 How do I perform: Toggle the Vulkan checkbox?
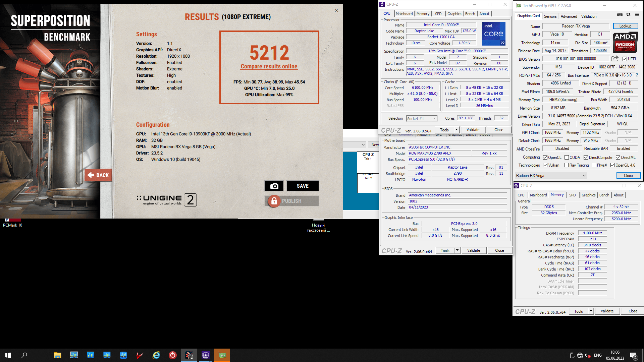[x=545, y=165]
